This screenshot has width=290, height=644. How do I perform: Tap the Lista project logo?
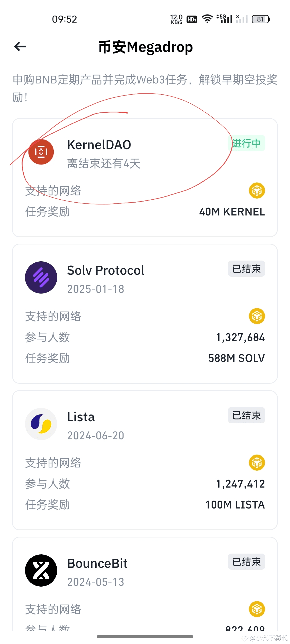tap(41, 424)
